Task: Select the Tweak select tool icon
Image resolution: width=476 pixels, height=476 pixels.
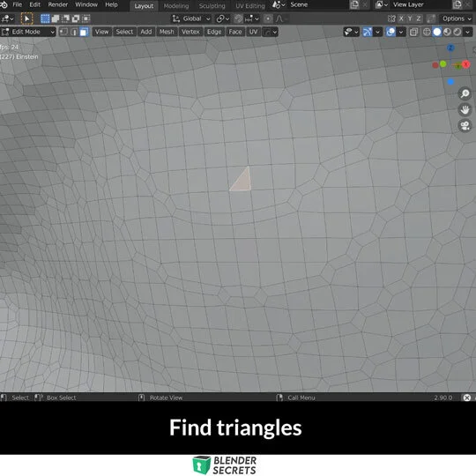Action: point(27,19)
